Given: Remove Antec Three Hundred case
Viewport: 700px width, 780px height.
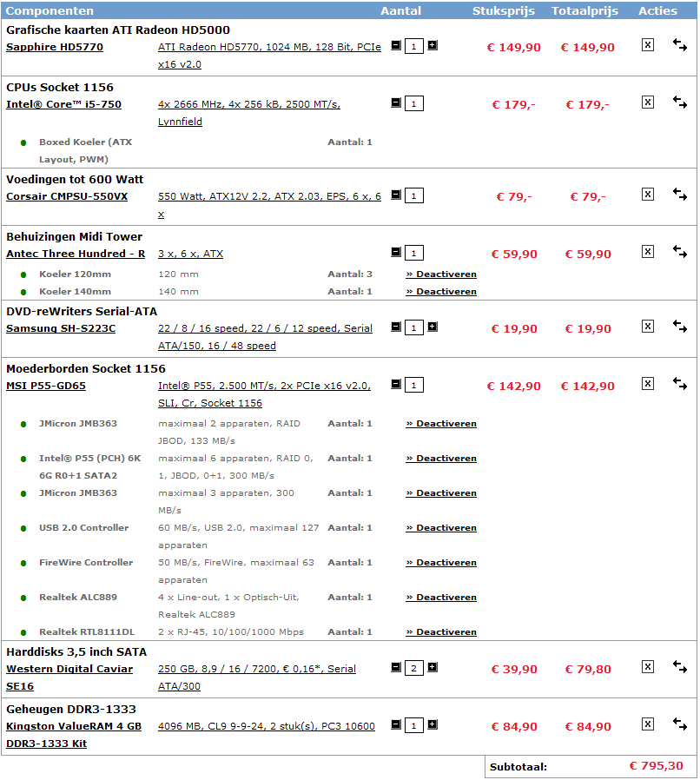Looking at the screenshot, I should coord(648,252).
